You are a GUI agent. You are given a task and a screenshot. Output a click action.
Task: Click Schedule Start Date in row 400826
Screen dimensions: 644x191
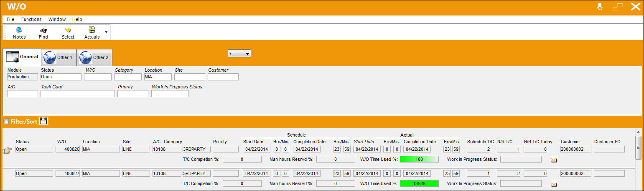257,149
